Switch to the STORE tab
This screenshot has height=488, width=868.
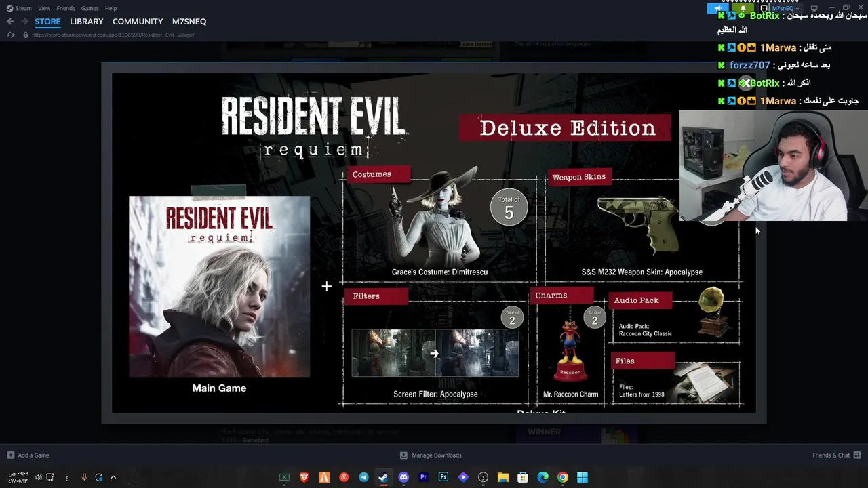coord(47,21)
